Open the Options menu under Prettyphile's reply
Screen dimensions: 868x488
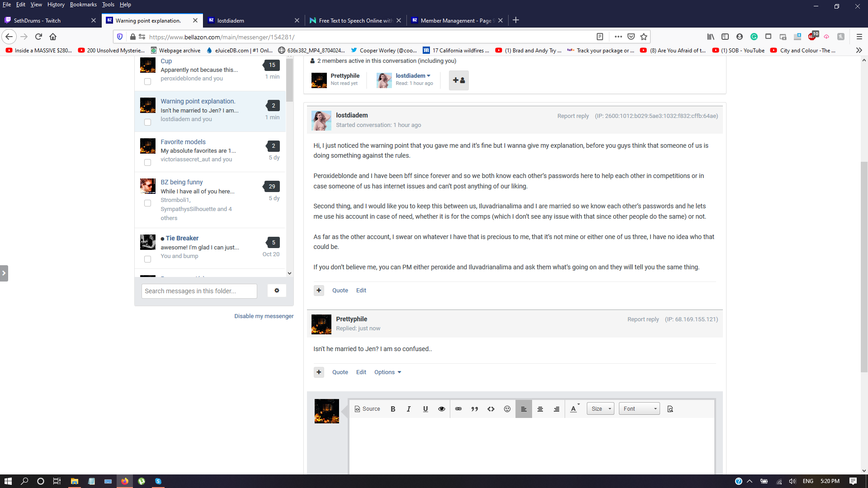(387, 372)
